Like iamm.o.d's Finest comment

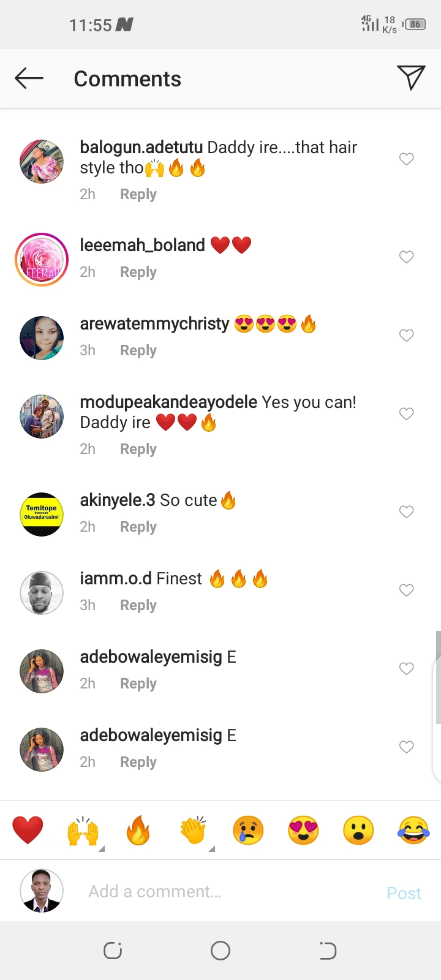pos(407,590)
